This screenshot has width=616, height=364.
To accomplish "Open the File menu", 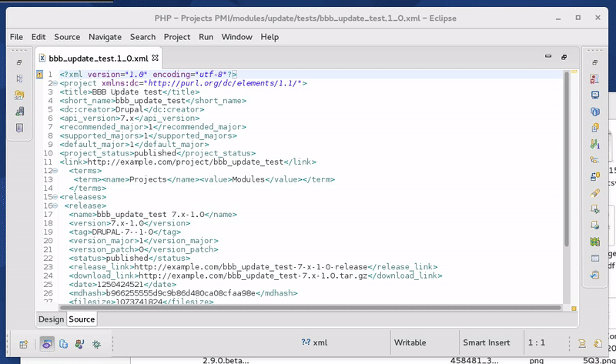I will 16,37.
